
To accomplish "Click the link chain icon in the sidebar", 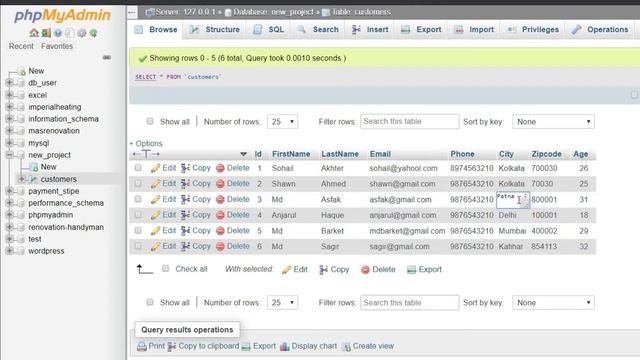I will (107, 58).
